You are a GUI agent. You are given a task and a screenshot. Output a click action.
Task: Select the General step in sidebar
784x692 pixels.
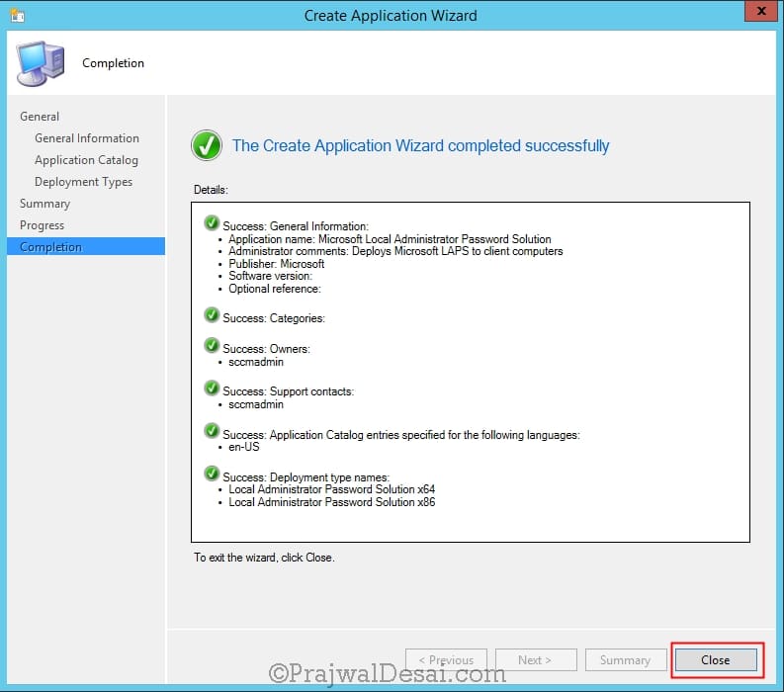click(40, 117)
